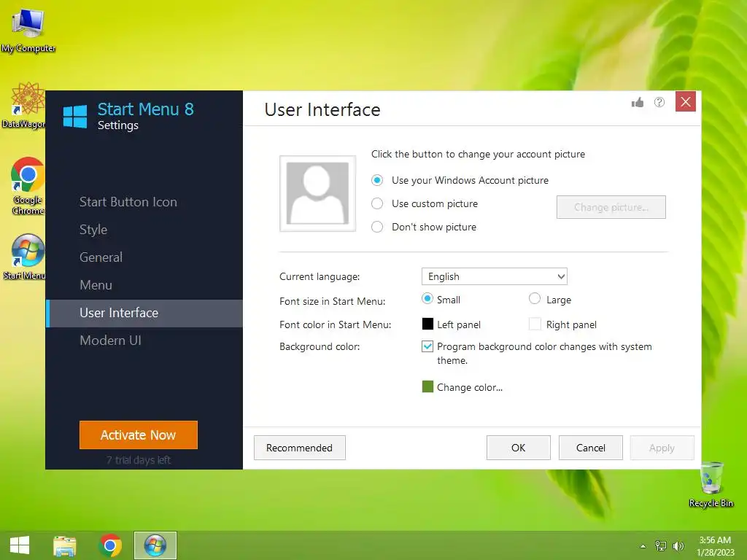This screenshot has width=747, height=560.
Task: Click the network tray icon
Action: click(661, 545)
